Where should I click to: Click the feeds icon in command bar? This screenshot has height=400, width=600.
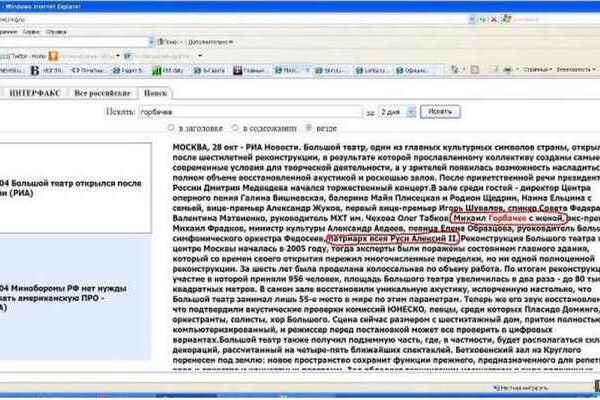pos(475,70)
